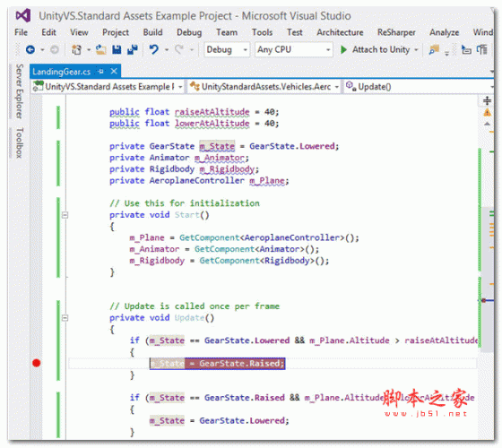Open the Build menu
This screenshot has width=502, height=448.
(152, 32)
